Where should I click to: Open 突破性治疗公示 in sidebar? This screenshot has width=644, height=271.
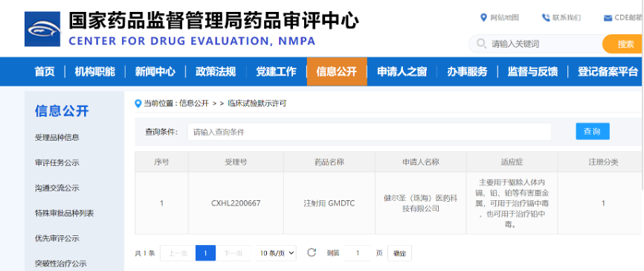tap(61, 264)
